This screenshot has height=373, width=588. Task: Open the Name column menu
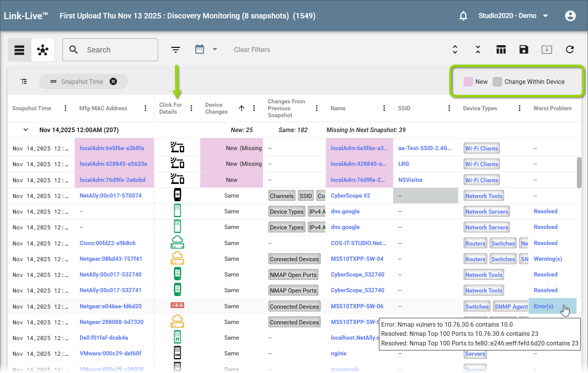[x=384, y=108]
